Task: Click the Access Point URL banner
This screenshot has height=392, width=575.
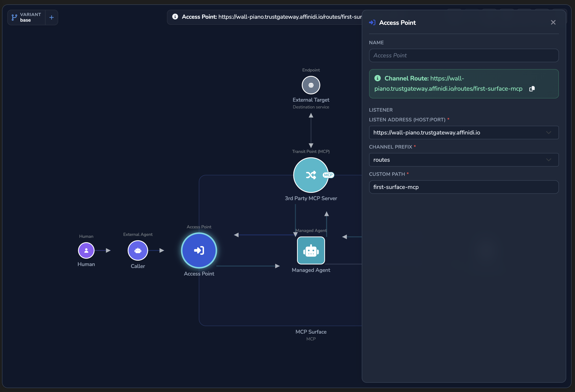Action: (264, 17)
